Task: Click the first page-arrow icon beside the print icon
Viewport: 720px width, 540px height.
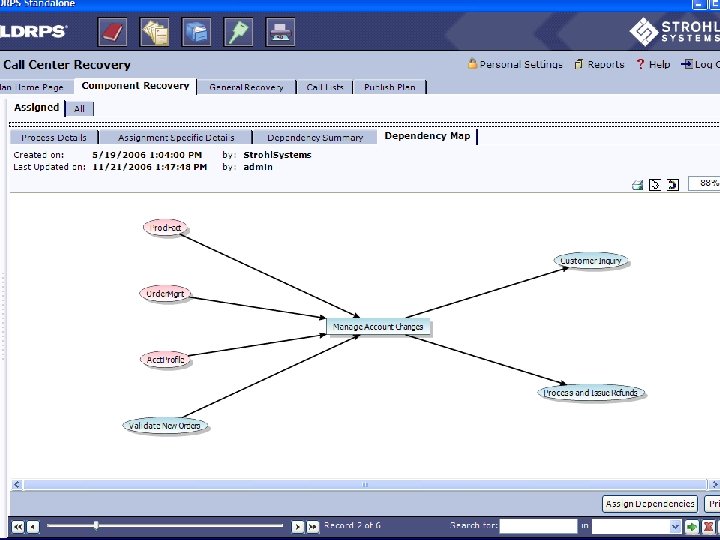Action: (655, 185)
